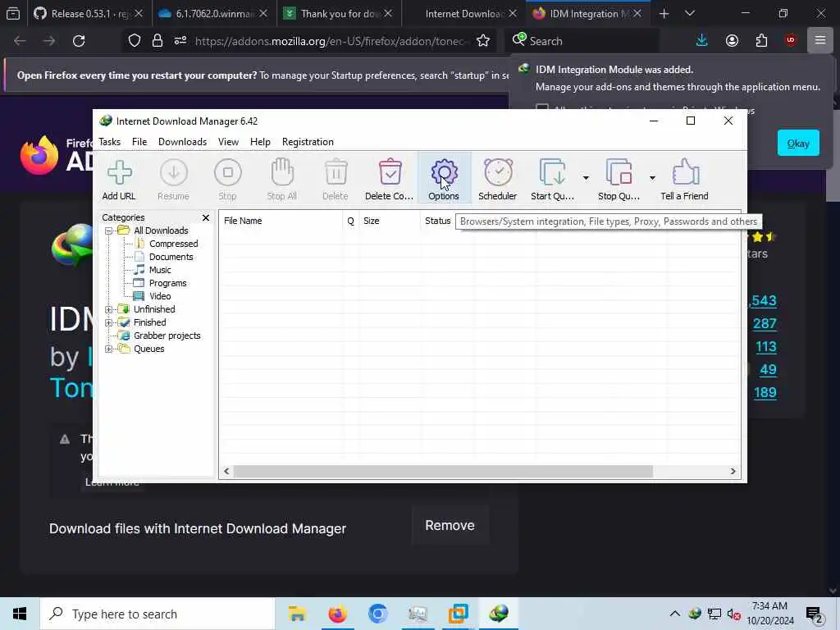Click horizontal scrollbar left arrow in IDM
This screenshot has width=840, height=630.
tap(226, 472)
